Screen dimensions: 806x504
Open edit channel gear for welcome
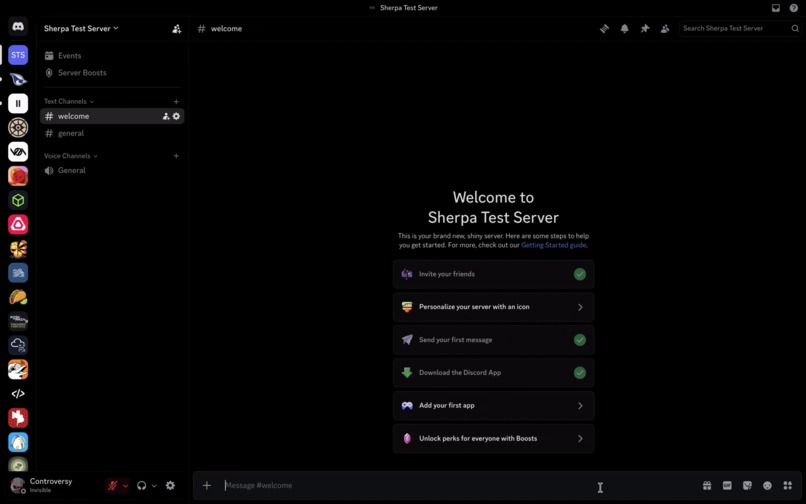pos(176,116)
